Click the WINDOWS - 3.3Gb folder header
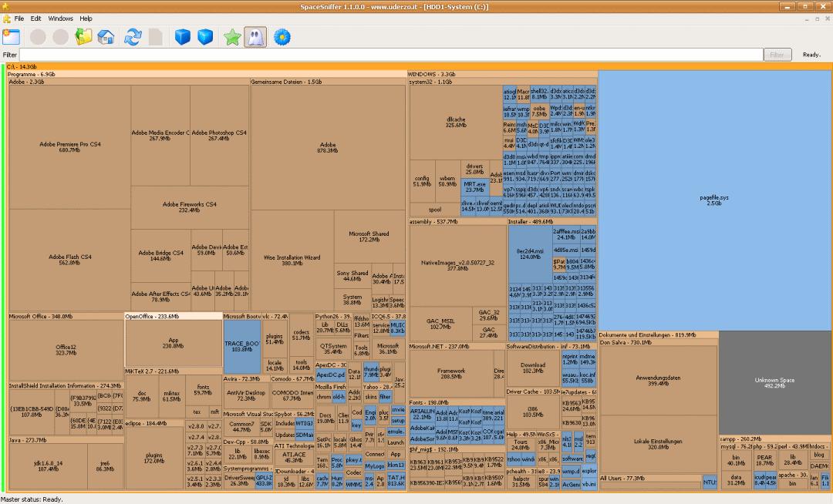This screenshot has width=833, height=504. click(x=432, y=75)
